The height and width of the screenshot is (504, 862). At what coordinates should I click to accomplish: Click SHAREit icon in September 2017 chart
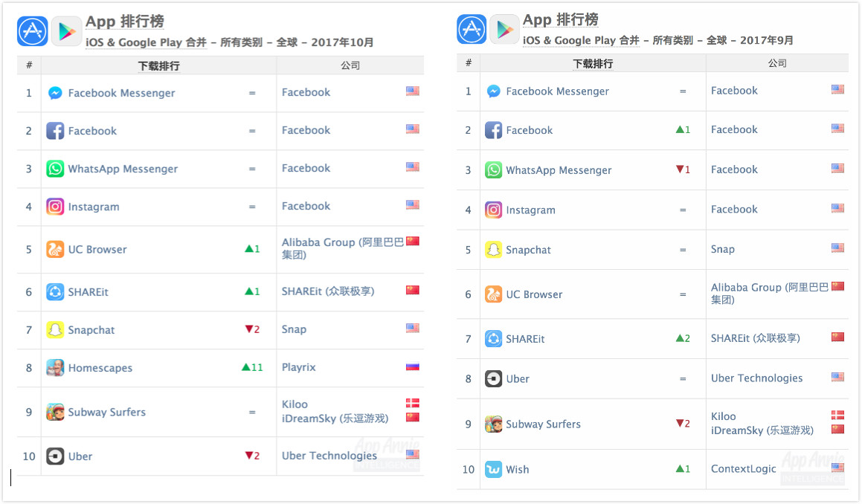pyautogui.click(x=494, y=338)
